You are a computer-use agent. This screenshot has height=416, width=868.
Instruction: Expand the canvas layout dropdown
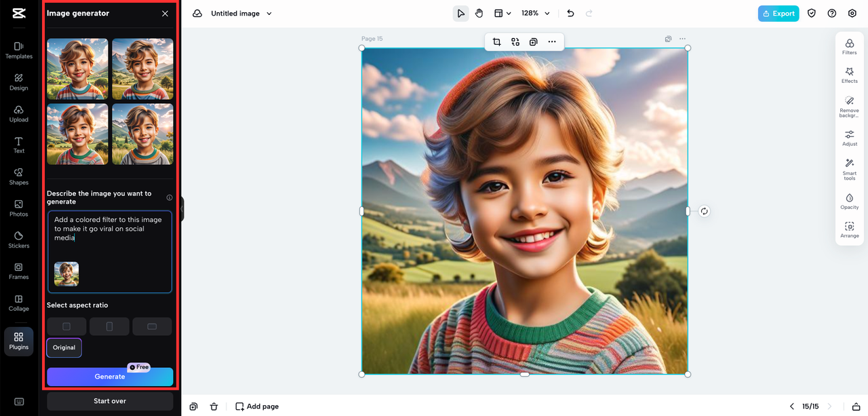tap(502, 13)
